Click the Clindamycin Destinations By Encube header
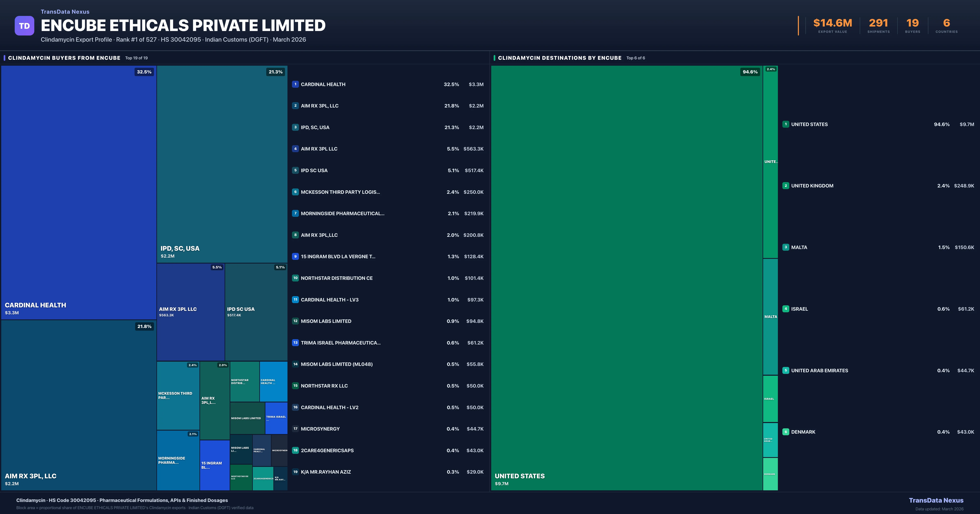This screenshot has height=514, width=980. pos(560,58)
